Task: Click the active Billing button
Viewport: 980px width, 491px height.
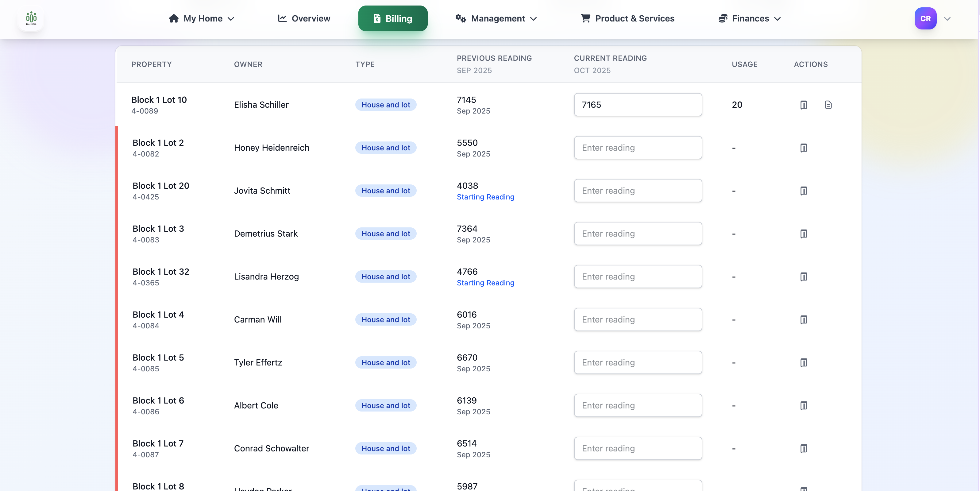Action: [x=393, y=18]
